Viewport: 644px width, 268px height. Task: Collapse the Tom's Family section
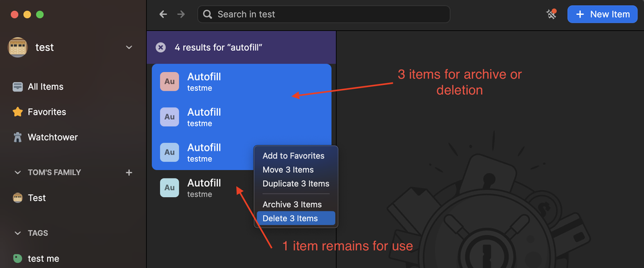[x=17, y=172]
